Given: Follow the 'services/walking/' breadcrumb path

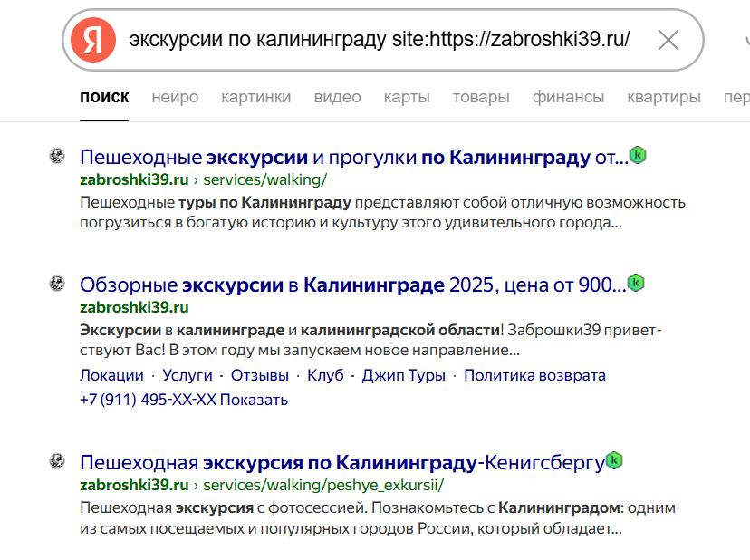Looking at the screenshot, I should (265, 179).
